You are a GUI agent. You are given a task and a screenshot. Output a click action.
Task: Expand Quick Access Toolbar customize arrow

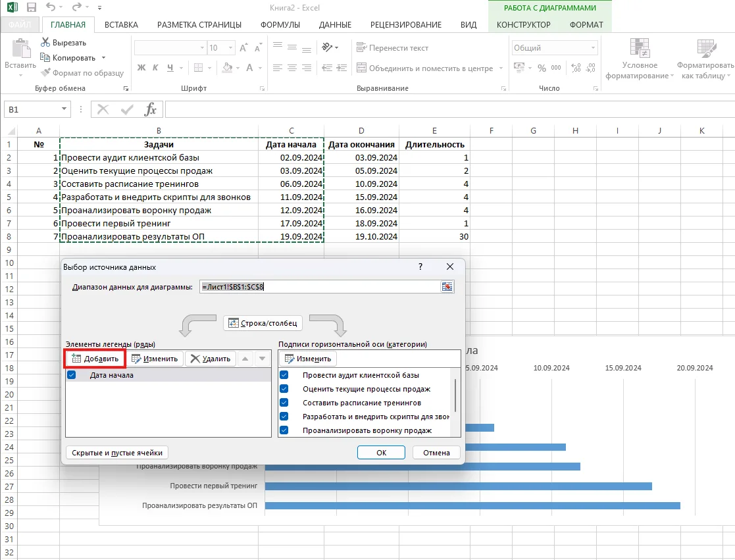[x=99, y=8]
